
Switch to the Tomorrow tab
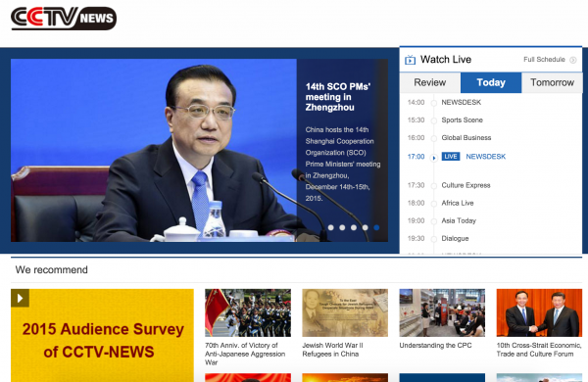552,82
